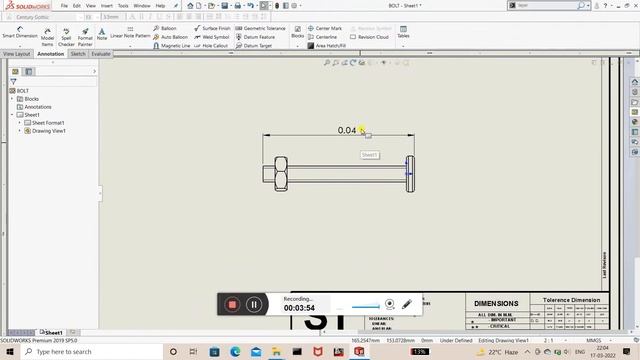This screenshot has height=360, width=640.
Task: Open the Windows Start menu
Action: pos(10,351)
